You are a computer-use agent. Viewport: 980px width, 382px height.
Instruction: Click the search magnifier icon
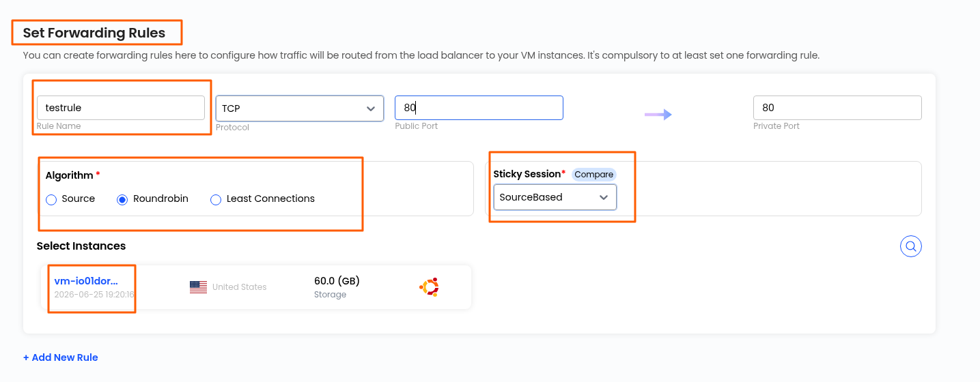click(911, 246)
